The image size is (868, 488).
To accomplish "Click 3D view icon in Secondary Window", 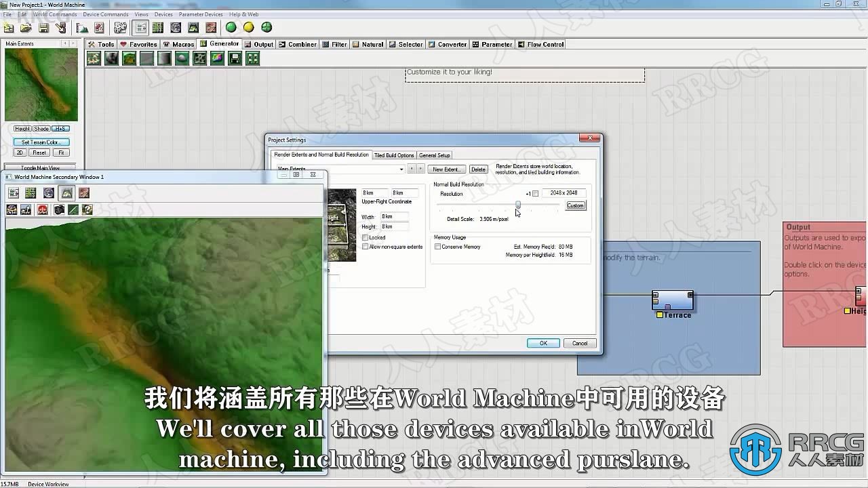I will point(66,193).
